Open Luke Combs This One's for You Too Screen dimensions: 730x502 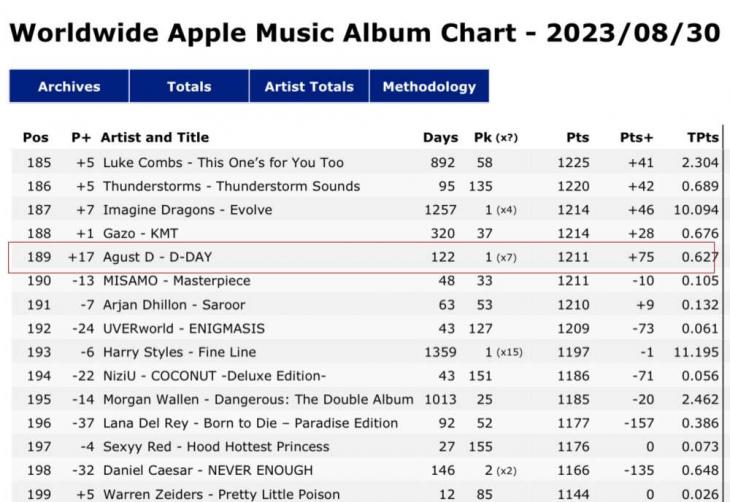click(223, 163)
